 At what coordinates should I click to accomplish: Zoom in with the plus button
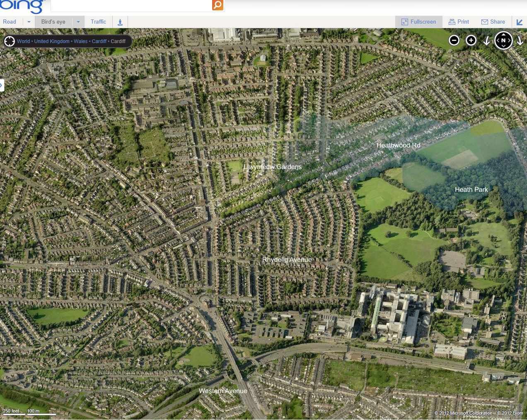(471, 40)
